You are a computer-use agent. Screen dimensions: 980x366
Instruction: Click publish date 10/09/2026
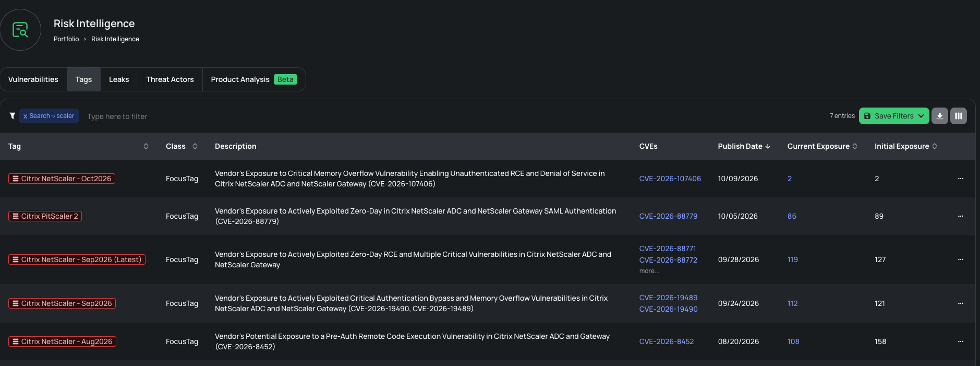[738, 179]
